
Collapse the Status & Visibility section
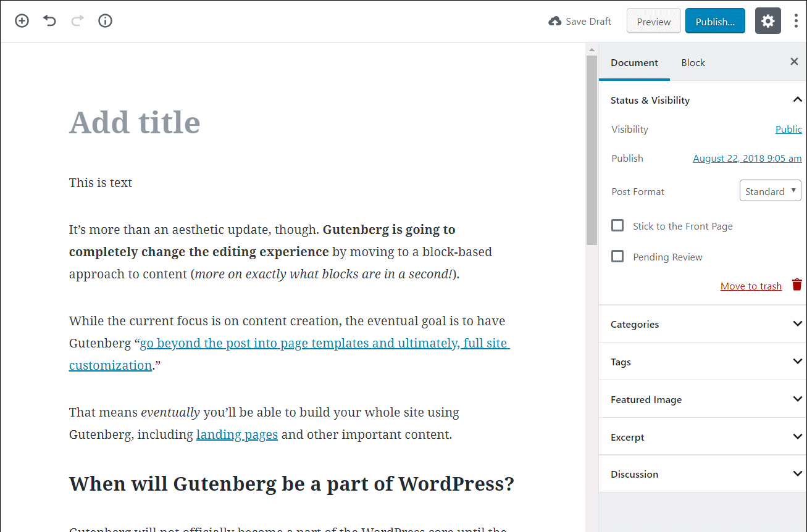(703, 100)
